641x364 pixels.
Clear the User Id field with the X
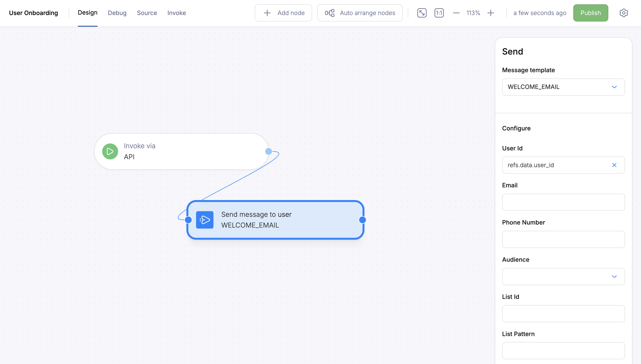tap(615, 165)
